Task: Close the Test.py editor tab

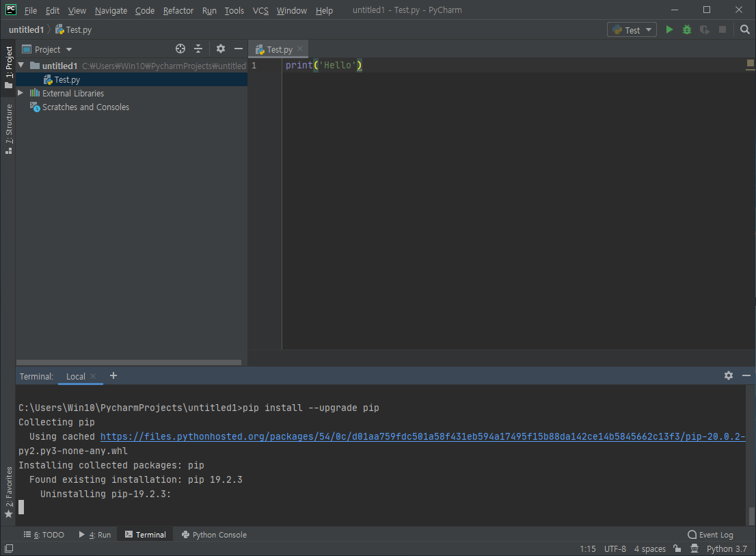Action: point(300,49)
